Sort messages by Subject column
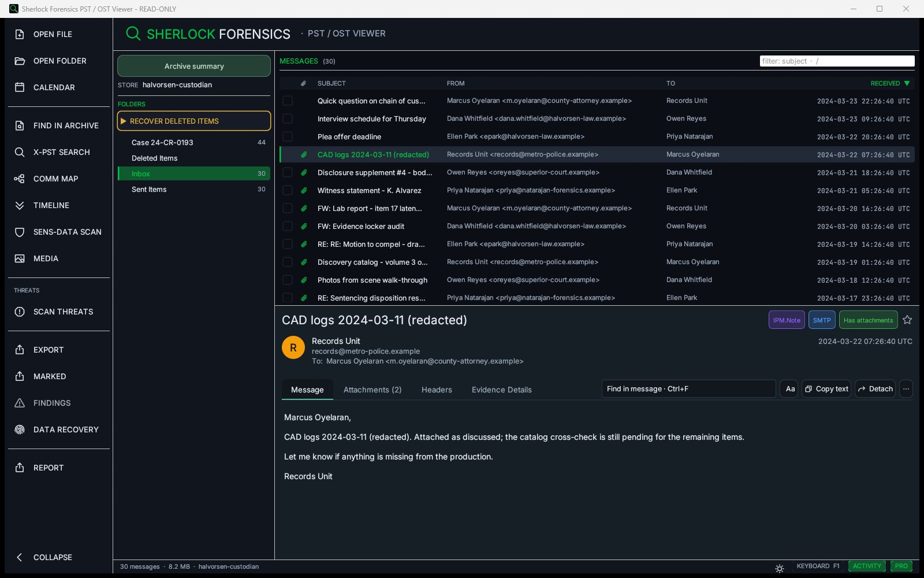The height and width of the screenshot is (578, 924). [331, 83]
